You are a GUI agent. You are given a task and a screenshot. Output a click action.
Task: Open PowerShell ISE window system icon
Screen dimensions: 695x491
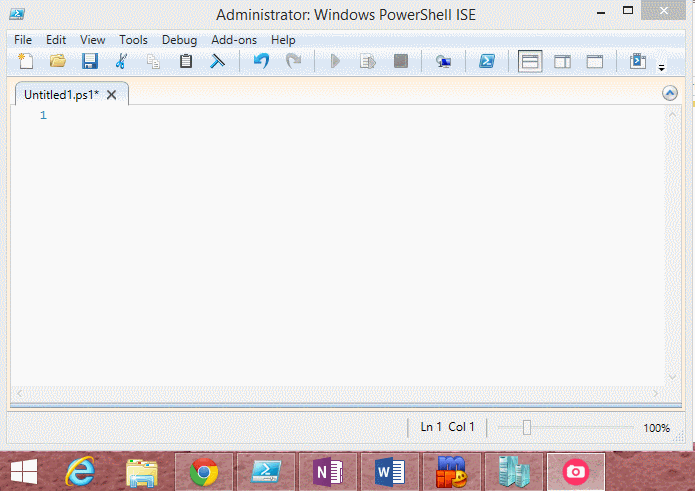pyautogui.click(x=17, y=14)
